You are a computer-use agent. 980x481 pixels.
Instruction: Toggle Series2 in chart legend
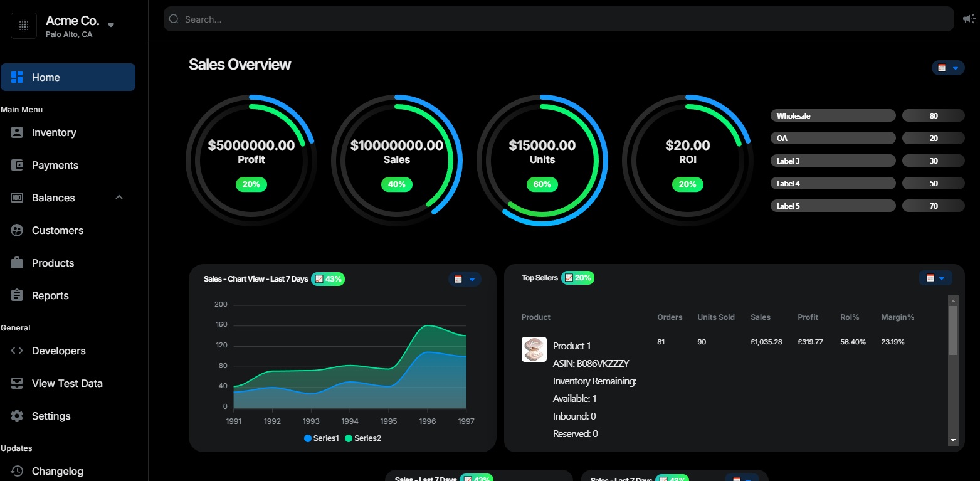363,438
